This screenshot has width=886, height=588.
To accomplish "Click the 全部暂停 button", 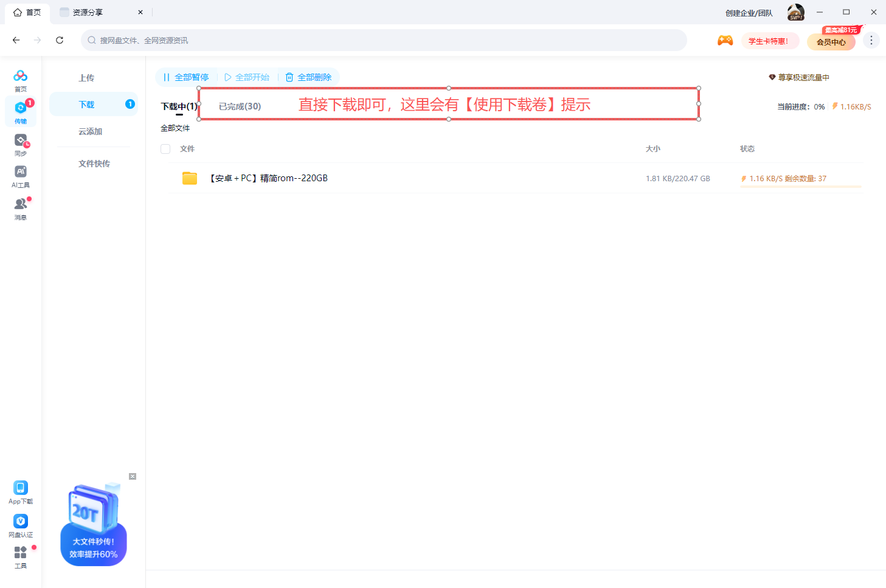I will click(186, 77).
